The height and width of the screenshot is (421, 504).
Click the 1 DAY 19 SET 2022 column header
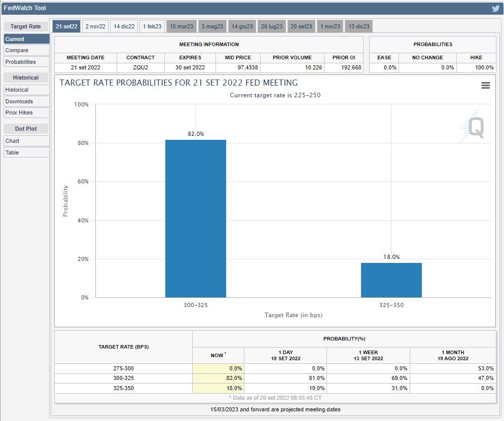tap(285, 355)
